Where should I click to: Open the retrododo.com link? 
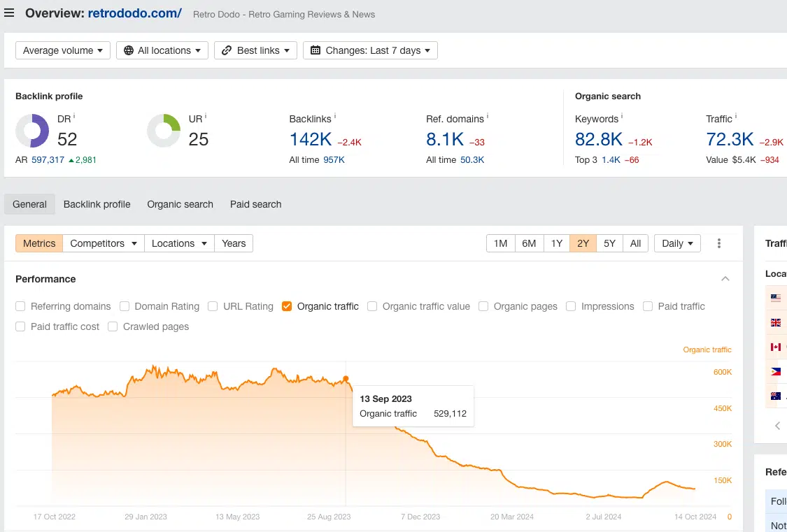click(136, 12)
